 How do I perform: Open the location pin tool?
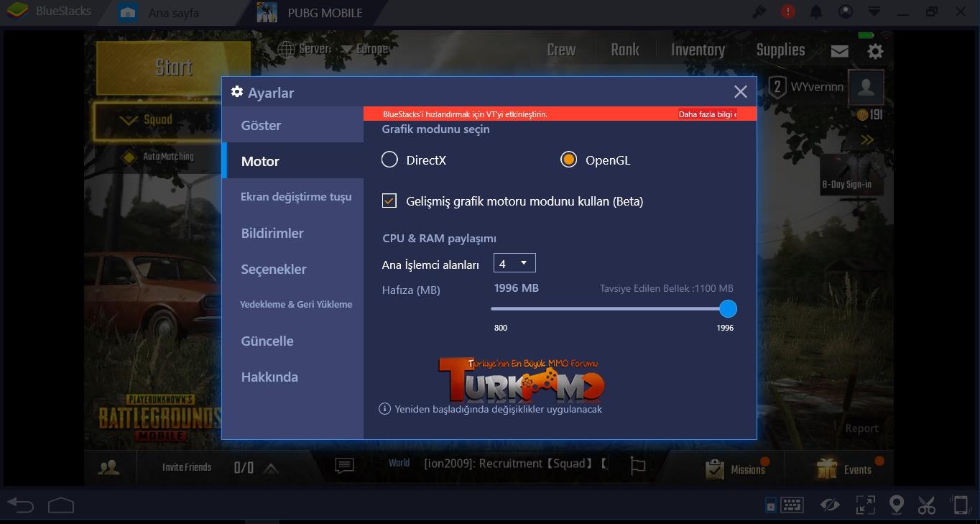897,505
